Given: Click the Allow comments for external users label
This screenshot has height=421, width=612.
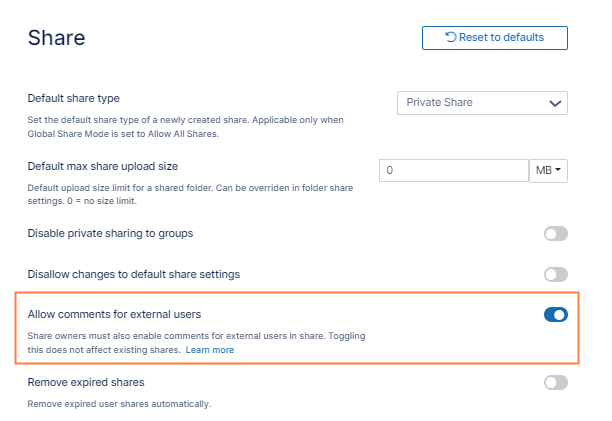Looking at the screenshot, I should tap(114, 314).
